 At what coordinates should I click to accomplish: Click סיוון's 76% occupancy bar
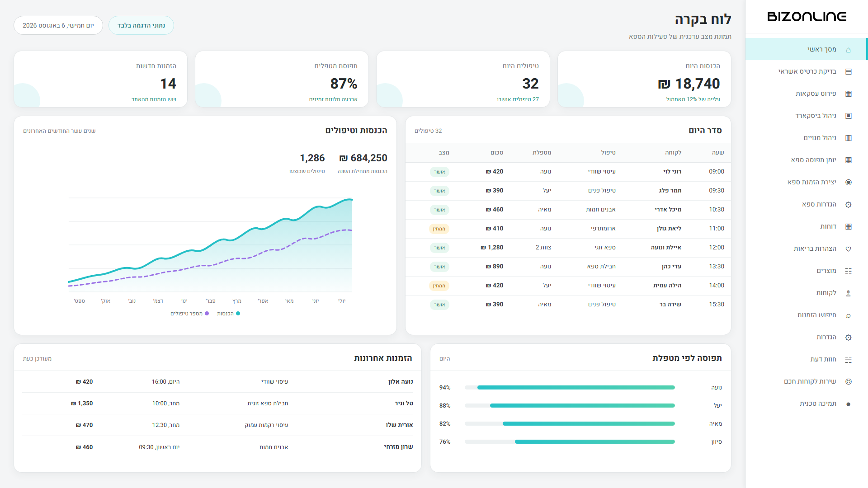click(570, 441)
